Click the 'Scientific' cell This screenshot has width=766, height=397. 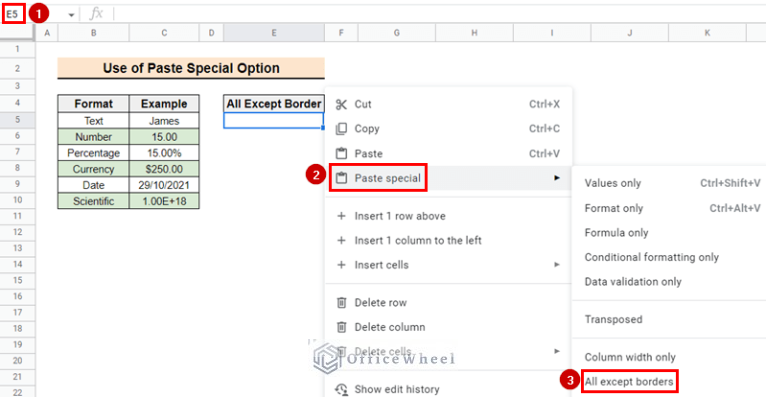click(x=93, y=201)
